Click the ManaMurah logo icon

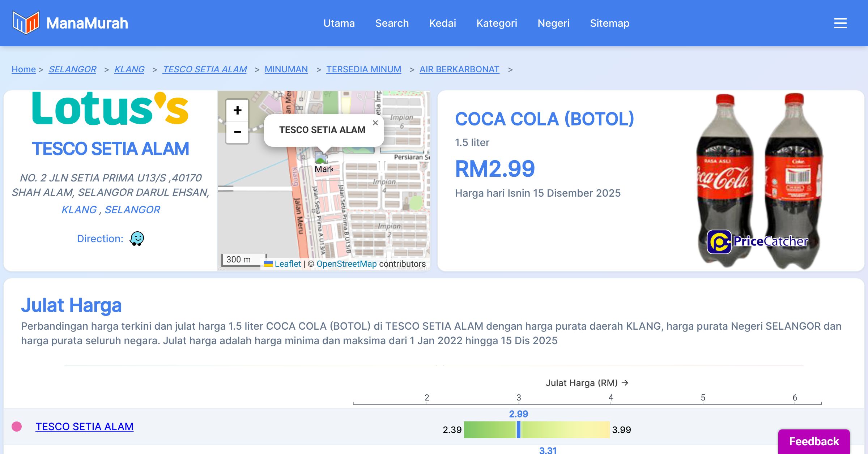[25, 23]
